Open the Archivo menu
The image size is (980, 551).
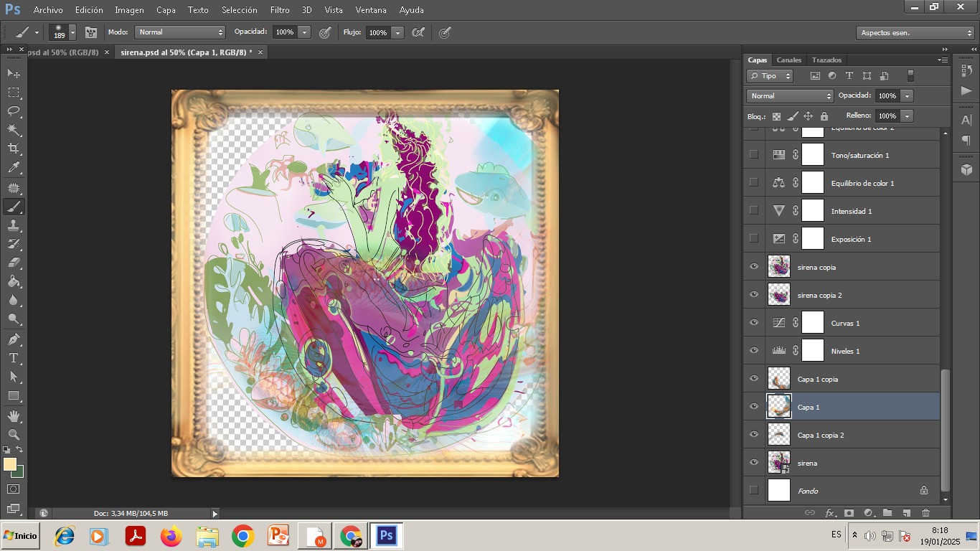tap(48, 10)
